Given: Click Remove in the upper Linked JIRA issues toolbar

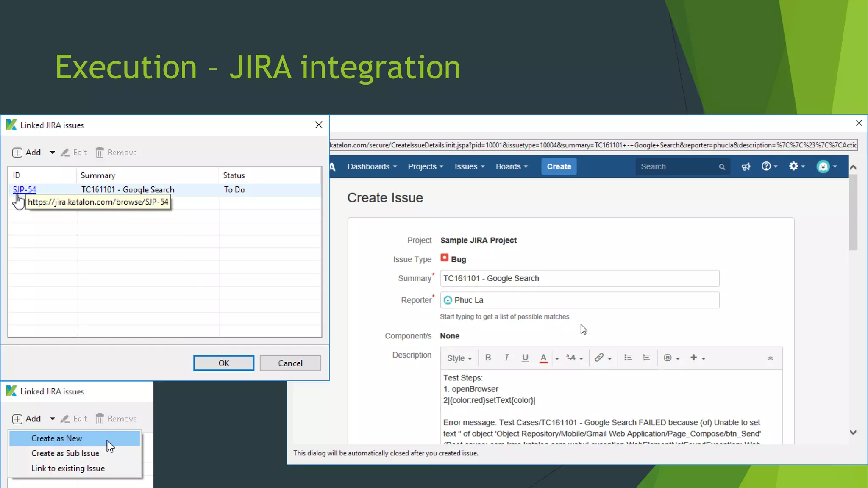Looking at the screenshot, I should point(116,152).
